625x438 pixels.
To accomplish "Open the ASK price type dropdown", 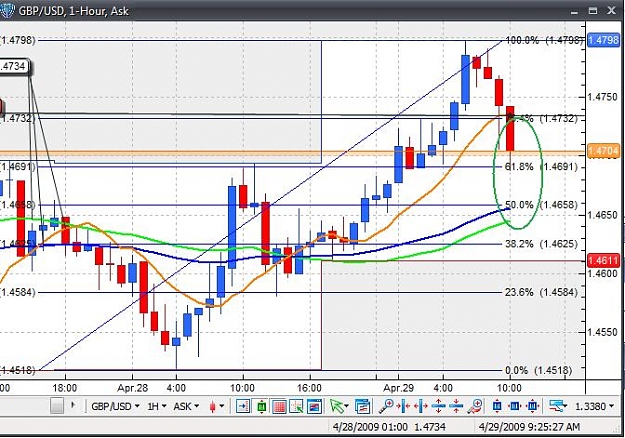I will click(186, 406).
